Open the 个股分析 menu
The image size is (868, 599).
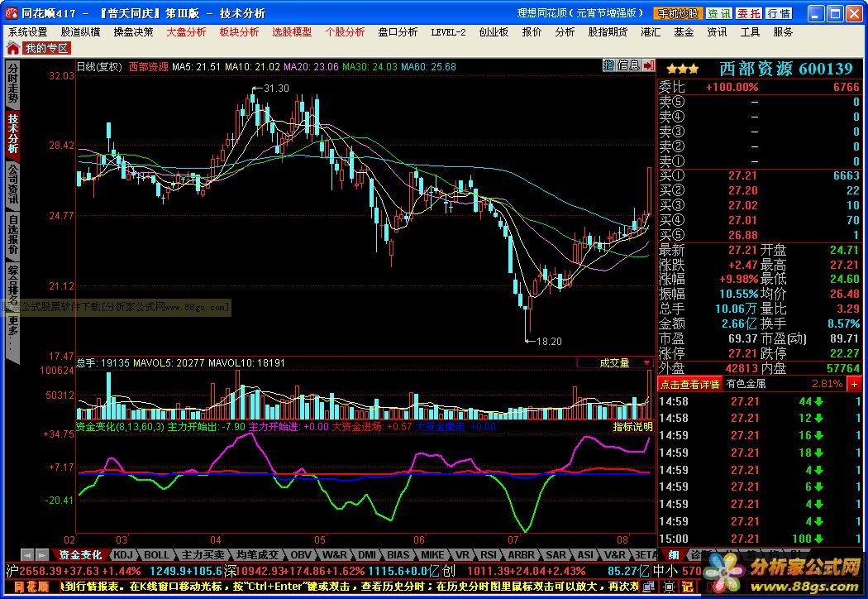coord(345,32)
